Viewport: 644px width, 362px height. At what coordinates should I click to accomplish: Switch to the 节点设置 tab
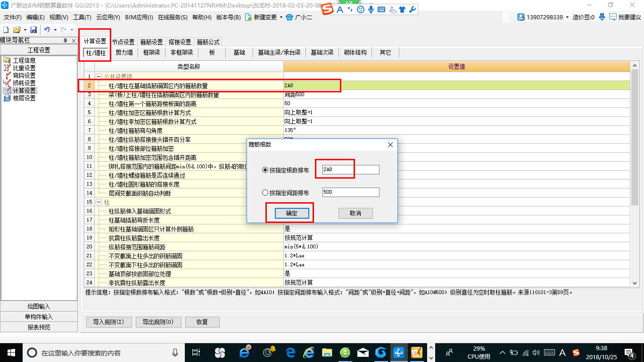tap(123, 42)
